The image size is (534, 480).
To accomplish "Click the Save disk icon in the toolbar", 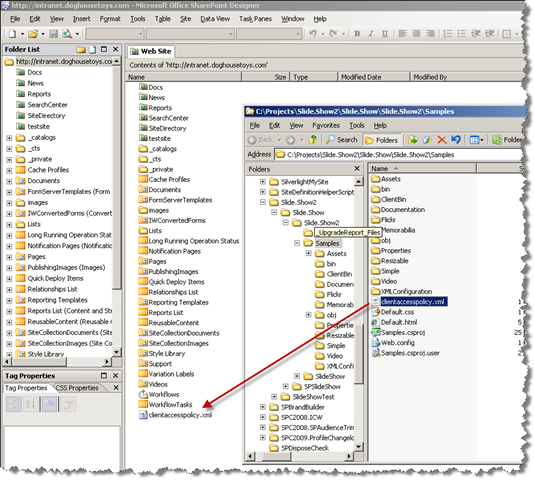I will [x=54, y=33].
